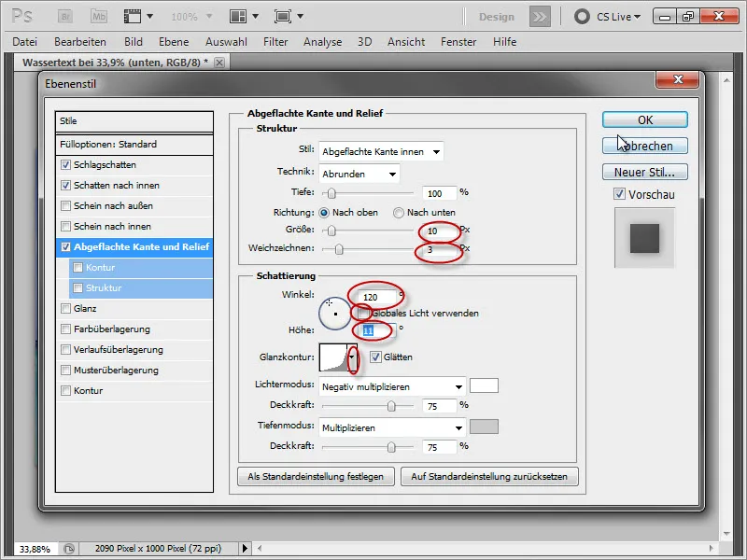
Task: Click the status bar document info icon
Action: tap(69, 549)
